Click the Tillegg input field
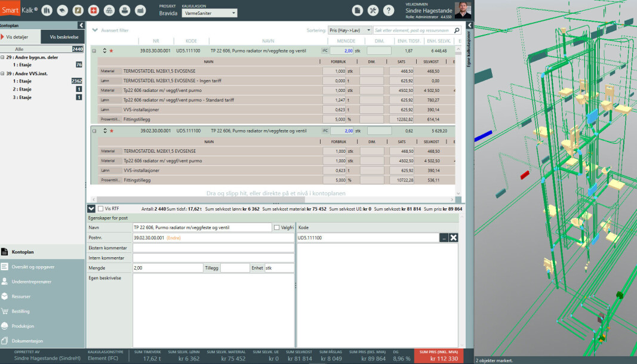 coord(235,268)
